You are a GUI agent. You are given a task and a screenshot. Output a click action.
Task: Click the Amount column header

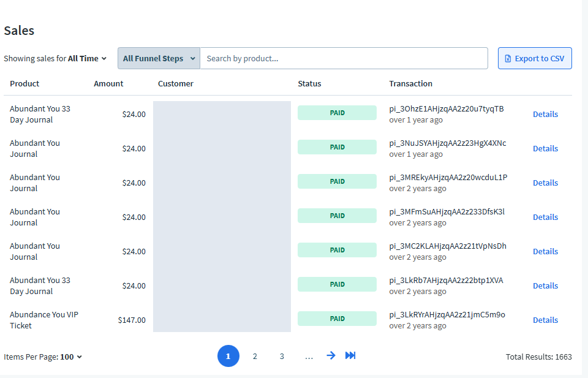tap(108, 83)
